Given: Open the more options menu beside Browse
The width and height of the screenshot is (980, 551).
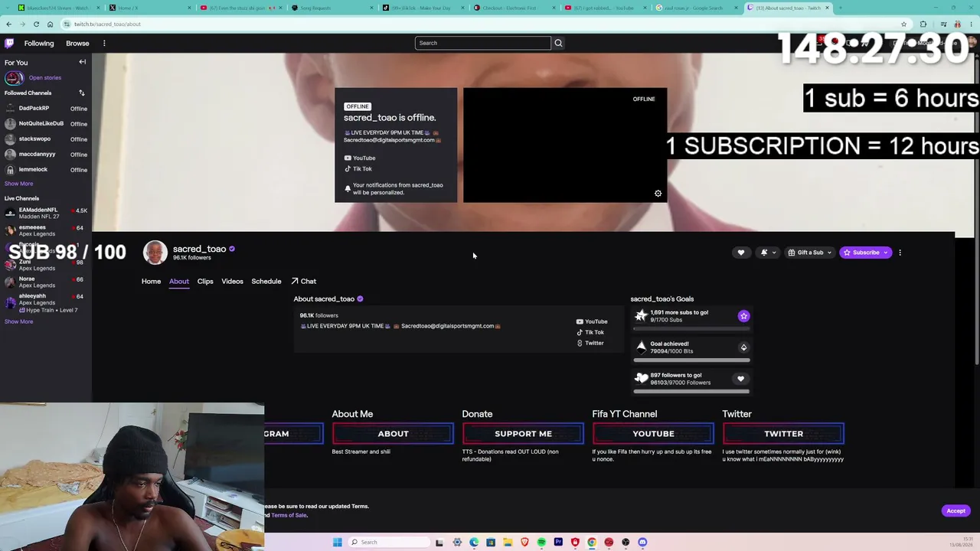Looking at the screenshot, I should point(104,44).
